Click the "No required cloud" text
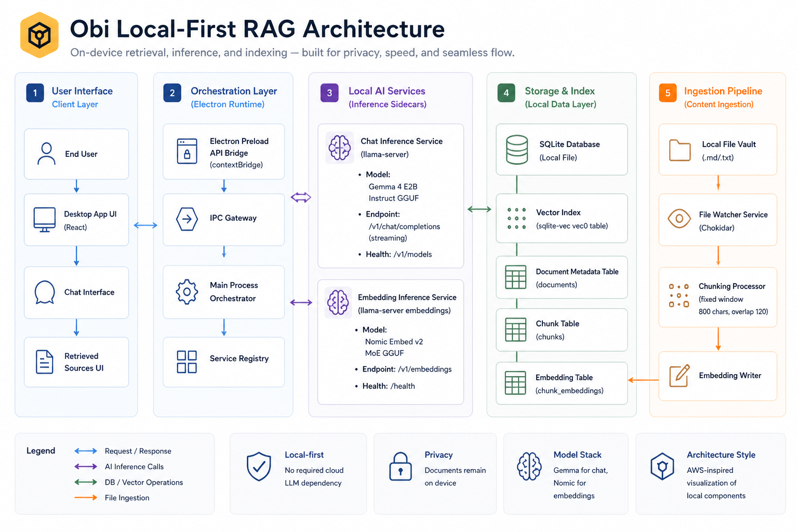The height and width of the screenshot is (532, 798). click(x=314, y=470)
